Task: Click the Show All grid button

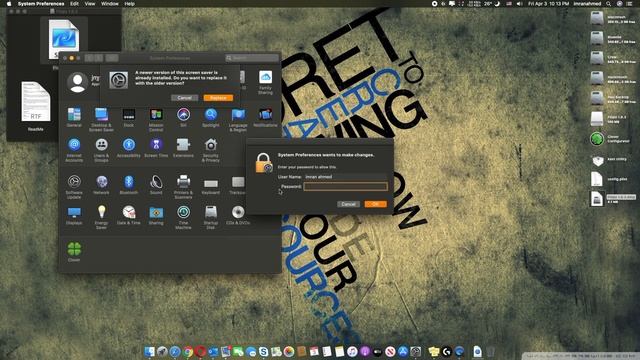Action: tap(112, 58)
